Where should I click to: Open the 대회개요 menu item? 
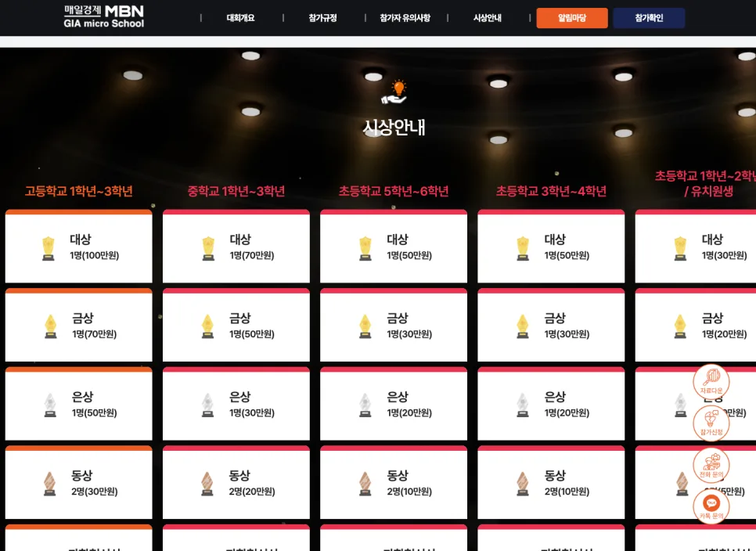click(240, 18)
